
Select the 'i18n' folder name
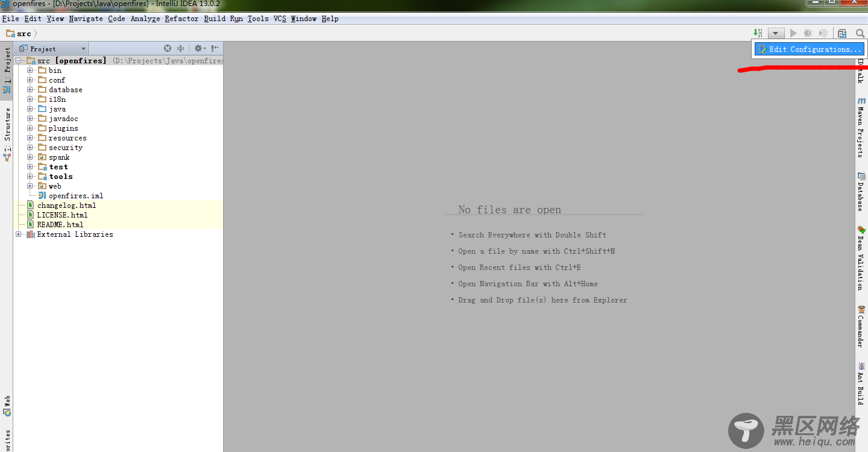point(57,99)
